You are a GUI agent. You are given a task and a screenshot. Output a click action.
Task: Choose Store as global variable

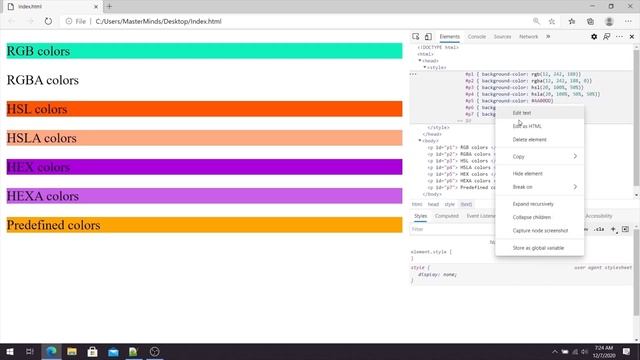[x=540, y=248]
